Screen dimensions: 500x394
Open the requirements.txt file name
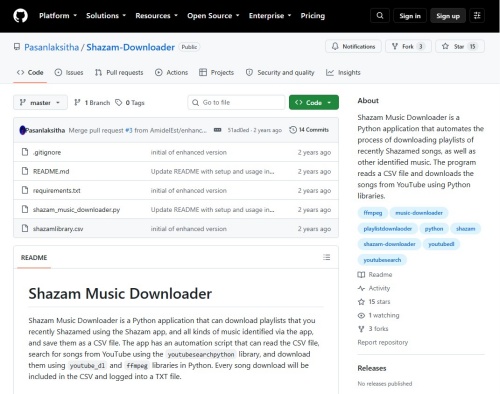click(x=56, y=191)
